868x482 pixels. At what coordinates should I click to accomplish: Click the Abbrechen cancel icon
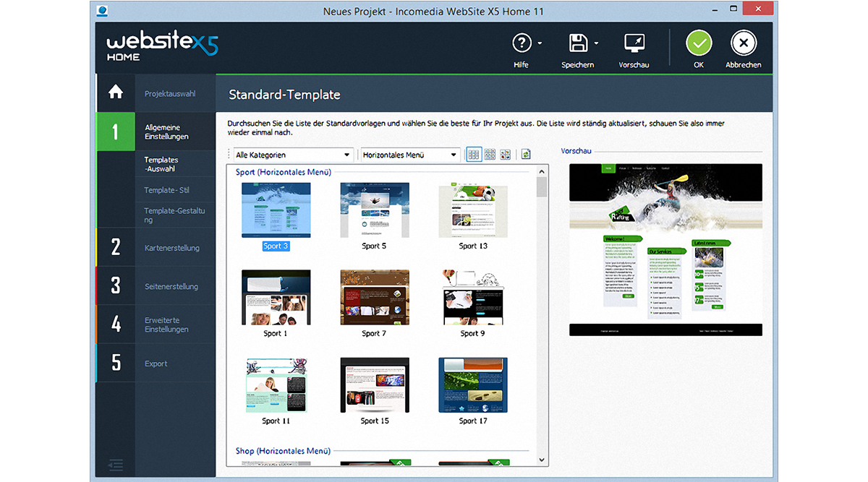tap(743, 43)
